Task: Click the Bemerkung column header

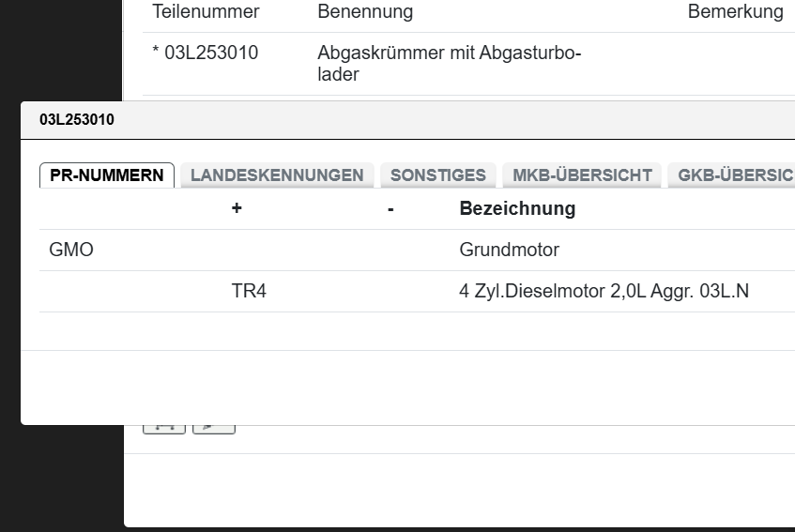Action: click(x=735, y=12)
